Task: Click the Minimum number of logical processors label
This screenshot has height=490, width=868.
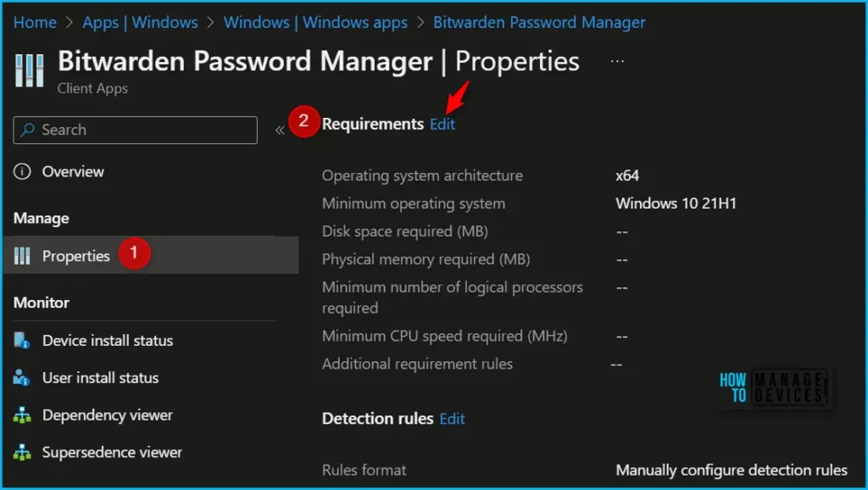Action: 453,298
